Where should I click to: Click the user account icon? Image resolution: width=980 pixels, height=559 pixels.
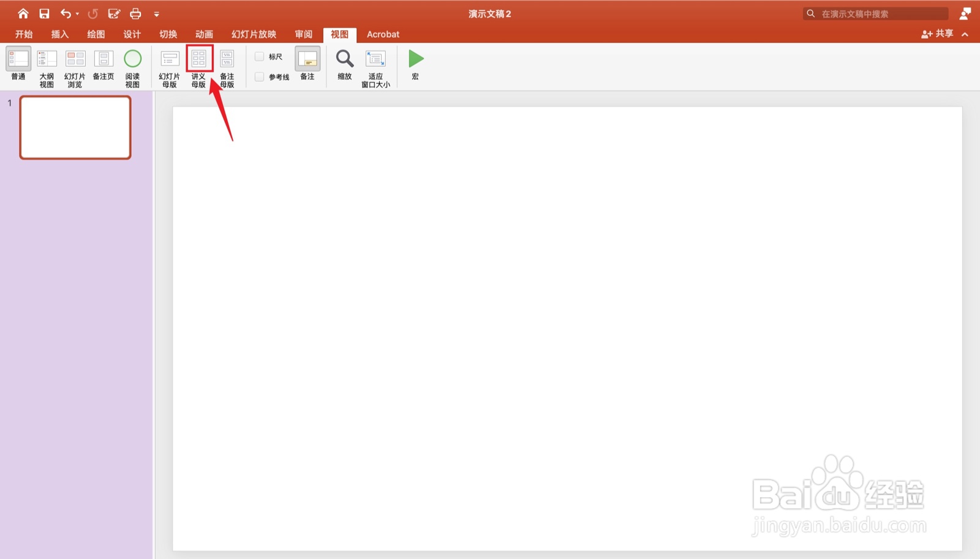click(x=965, y=13)
